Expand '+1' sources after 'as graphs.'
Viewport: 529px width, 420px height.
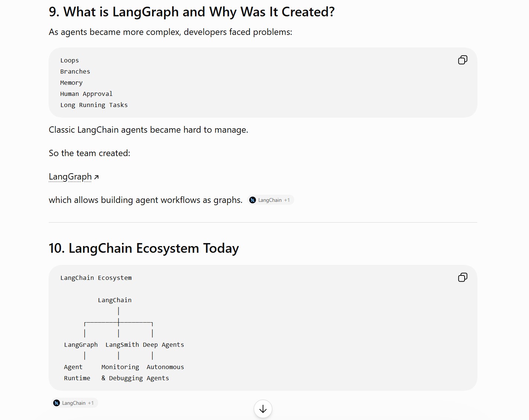click(287, 200)
